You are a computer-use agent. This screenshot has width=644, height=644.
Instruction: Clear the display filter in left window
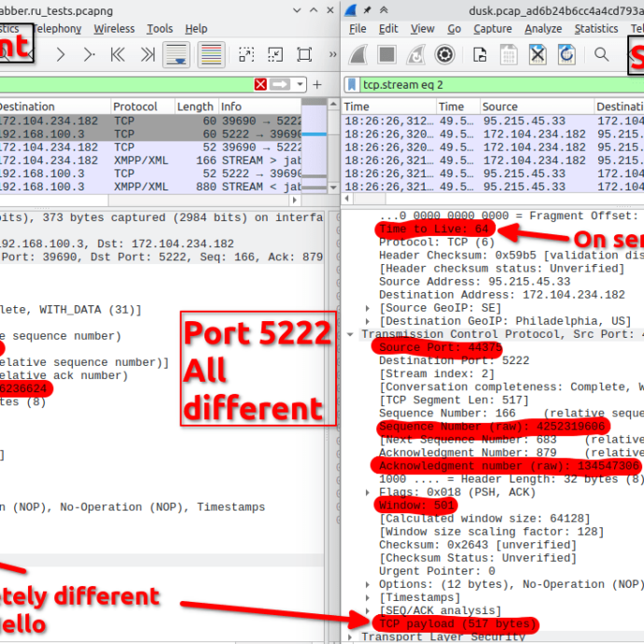260,85
